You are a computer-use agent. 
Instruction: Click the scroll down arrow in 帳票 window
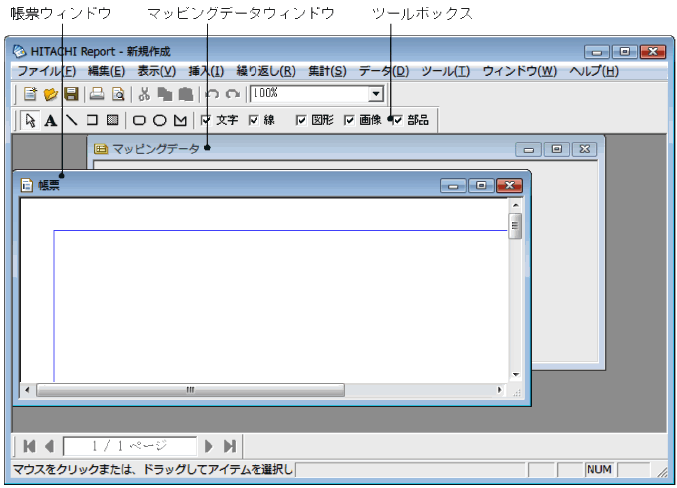515,375
